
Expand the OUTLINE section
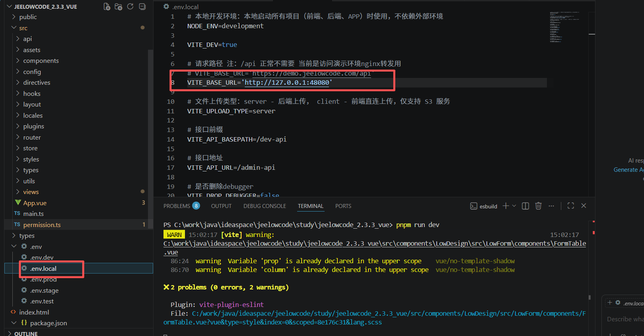(x=25, y=333)
